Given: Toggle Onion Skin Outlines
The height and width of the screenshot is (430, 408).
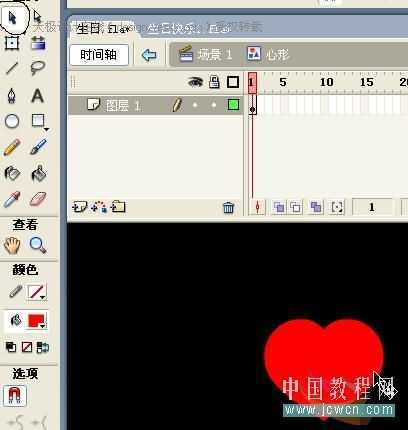Looking at the screenshot, I should 296,207.
